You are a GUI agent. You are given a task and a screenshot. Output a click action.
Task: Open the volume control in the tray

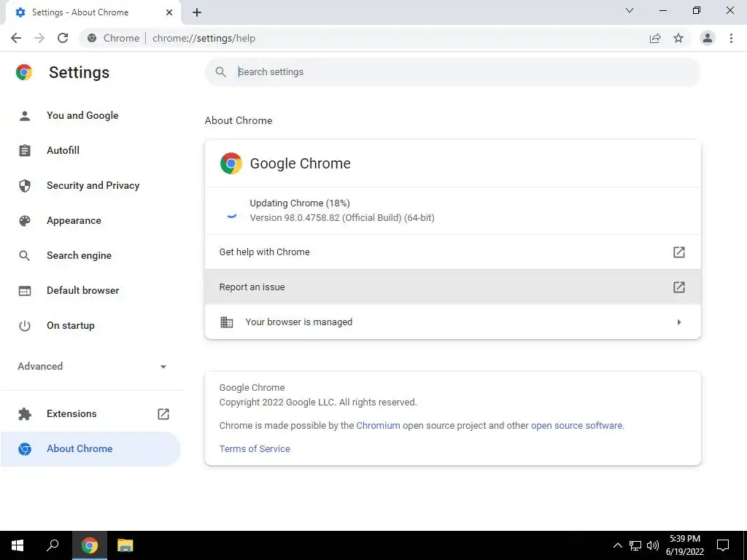point(653,545)
